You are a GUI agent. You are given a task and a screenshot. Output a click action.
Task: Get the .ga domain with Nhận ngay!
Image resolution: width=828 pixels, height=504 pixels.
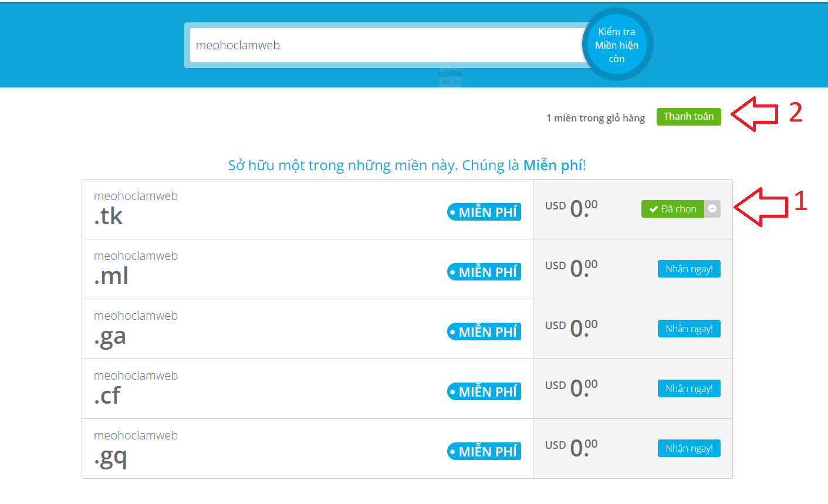[x=689, y=329]
